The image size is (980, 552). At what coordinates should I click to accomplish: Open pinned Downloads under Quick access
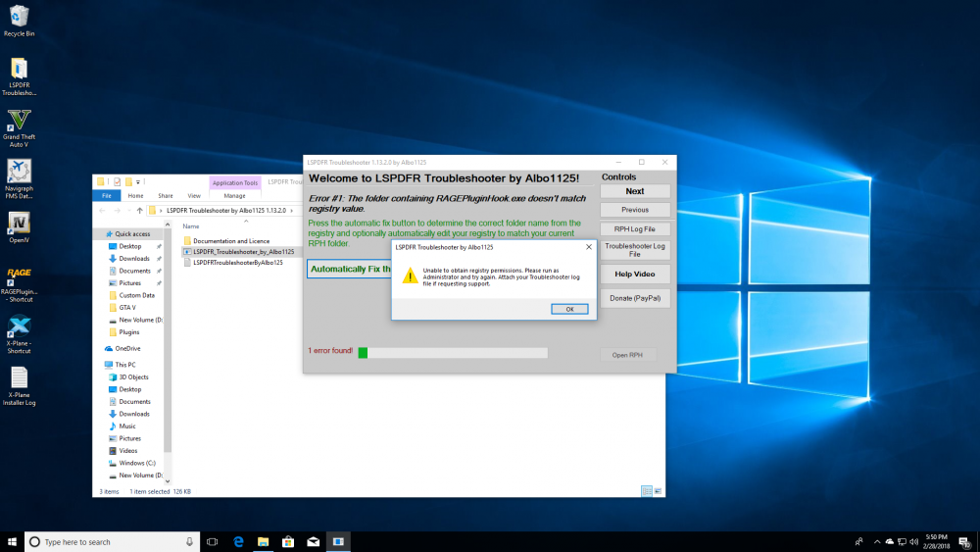133,258
